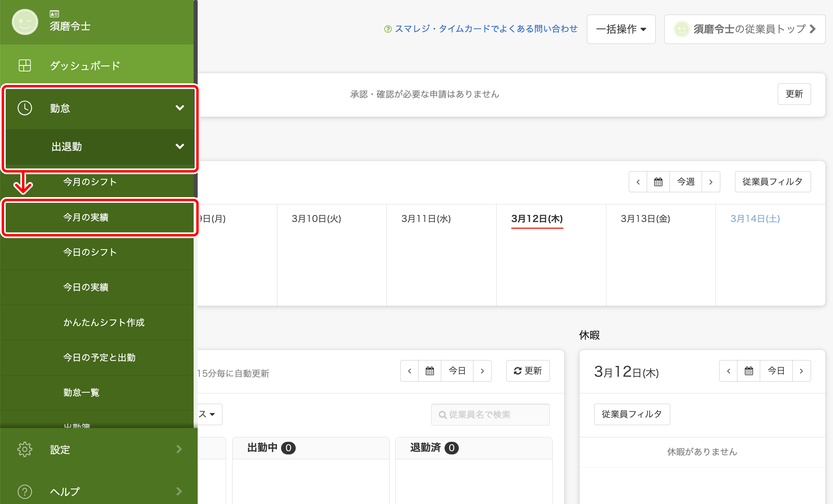Click the スマレジ・タイムカード FAQ link

486,29
